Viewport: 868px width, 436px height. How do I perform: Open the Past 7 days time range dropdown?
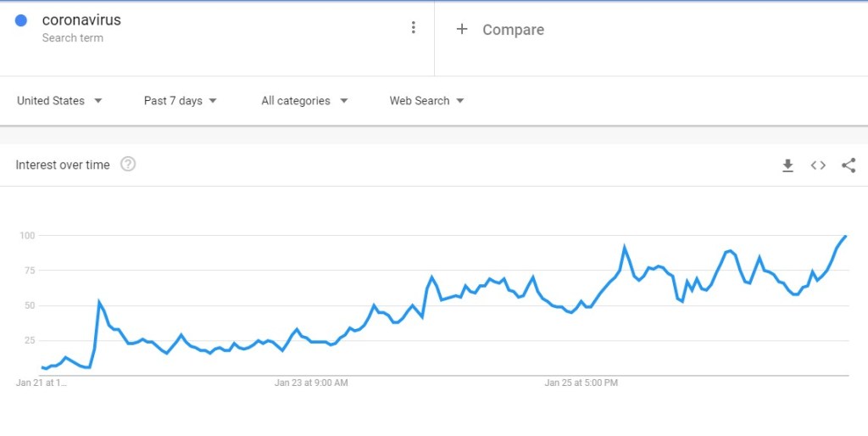click(181, 100)
